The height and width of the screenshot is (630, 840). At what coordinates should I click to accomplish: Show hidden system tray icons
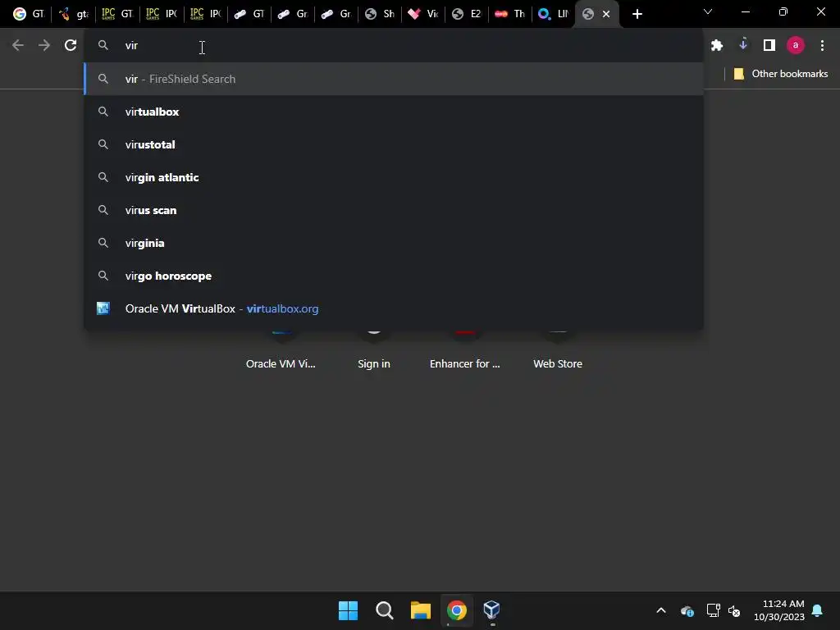point(661,610)
